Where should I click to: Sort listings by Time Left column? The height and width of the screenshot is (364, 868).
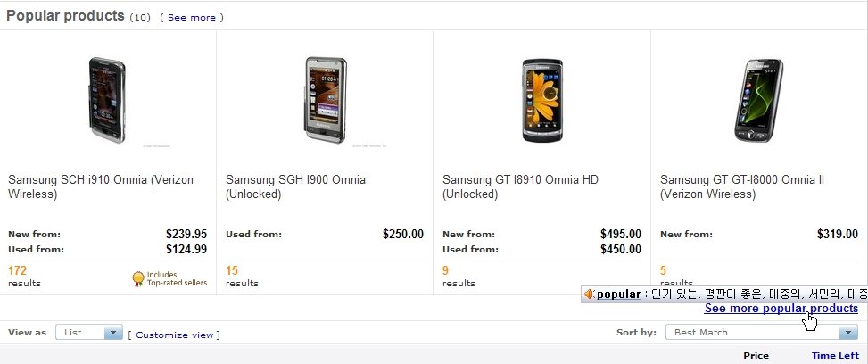pos(834,356)
